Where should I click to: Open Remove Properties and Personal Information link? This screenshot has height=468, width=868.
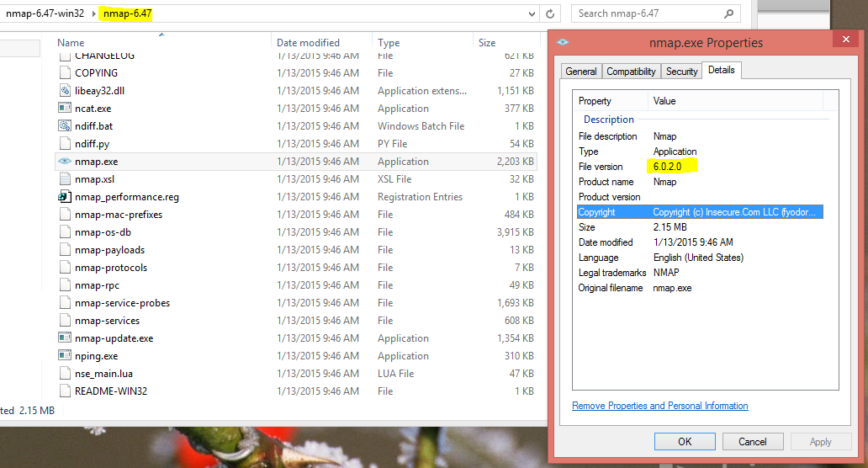click(660, 406)
